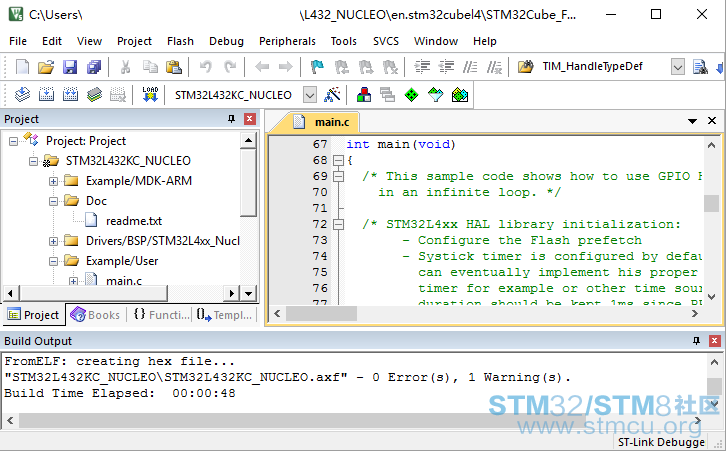Expand the Drivers/BSP/STM32L4xx_Nucleo folder
Screen dimensions: 726x451
(53, 241)
